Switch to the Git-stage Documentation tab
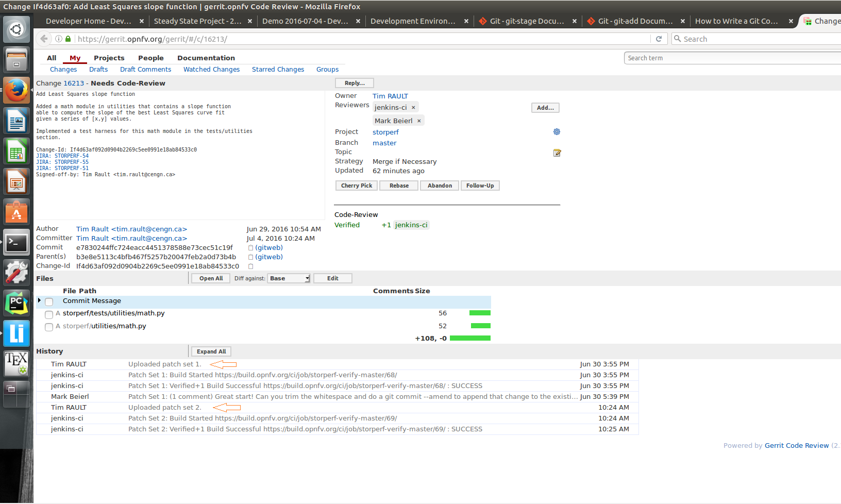Screen dimensions: 841x504 [526, 21]
